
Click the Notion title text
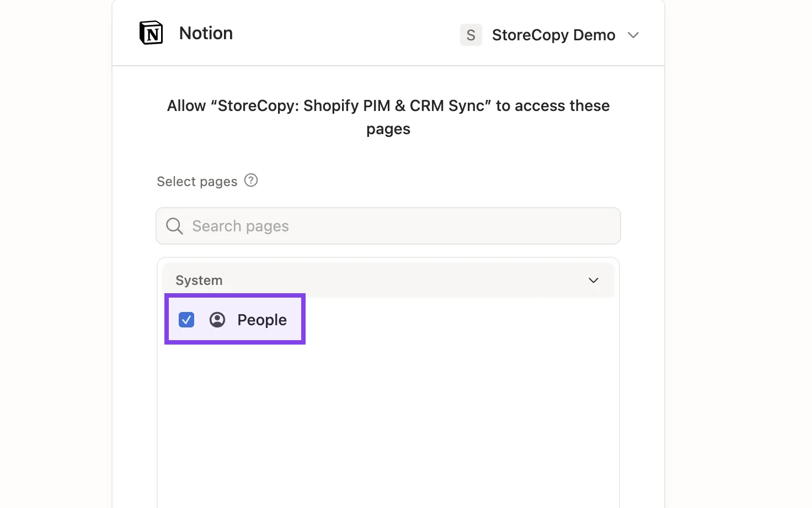point(206,33)
